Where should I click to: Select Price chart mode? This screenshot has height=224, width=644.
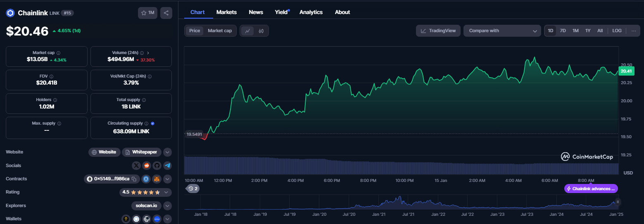(x=195, y=31)
